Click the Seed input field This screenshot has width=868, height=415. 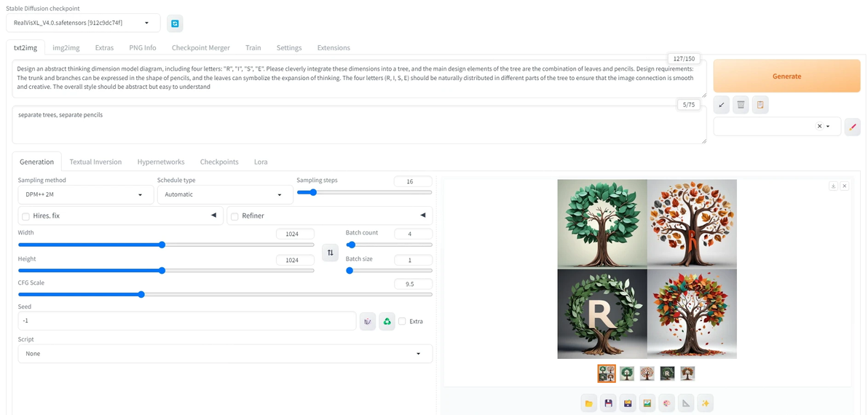[187, 321]
